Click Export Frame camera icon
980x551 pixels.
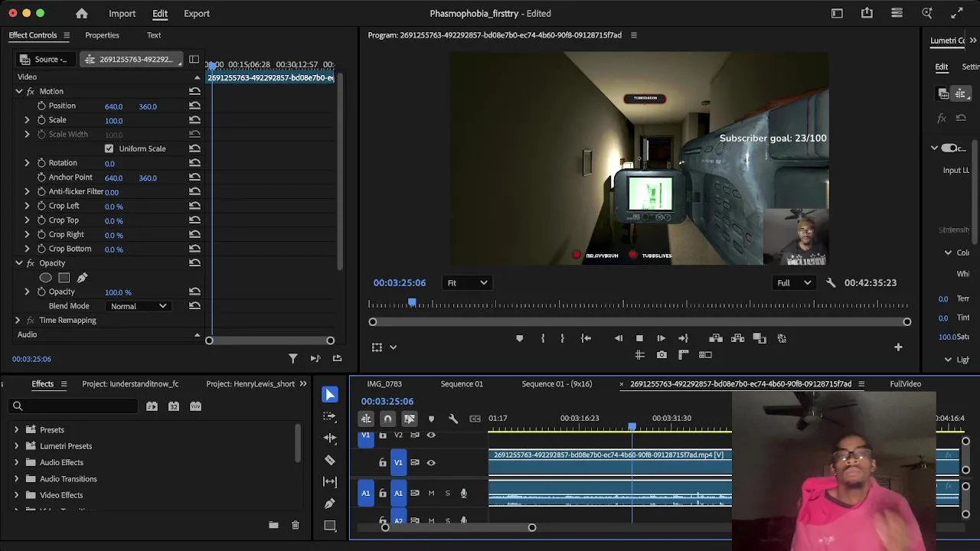coord(661,354)
